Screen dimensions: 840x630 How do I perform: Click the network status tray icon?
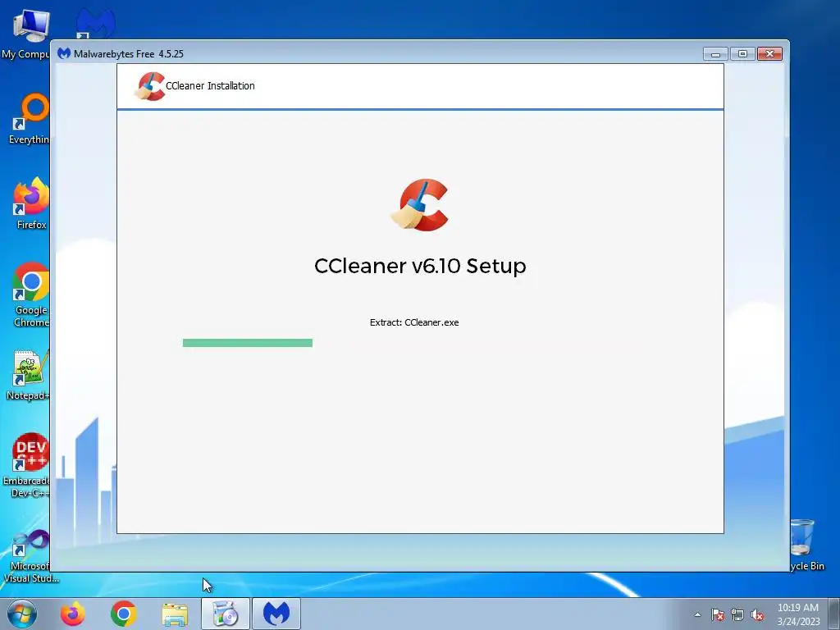point(737,614)
